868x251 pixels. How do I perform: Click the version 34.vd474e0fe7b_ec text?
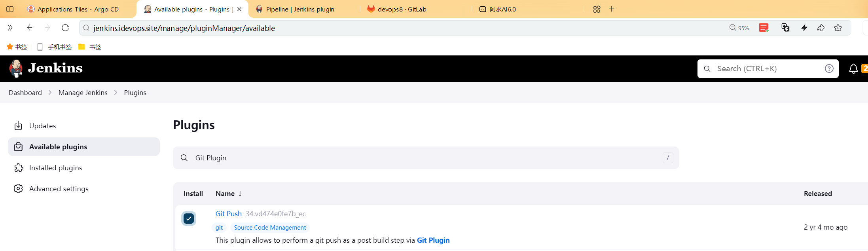pos(276,213)
